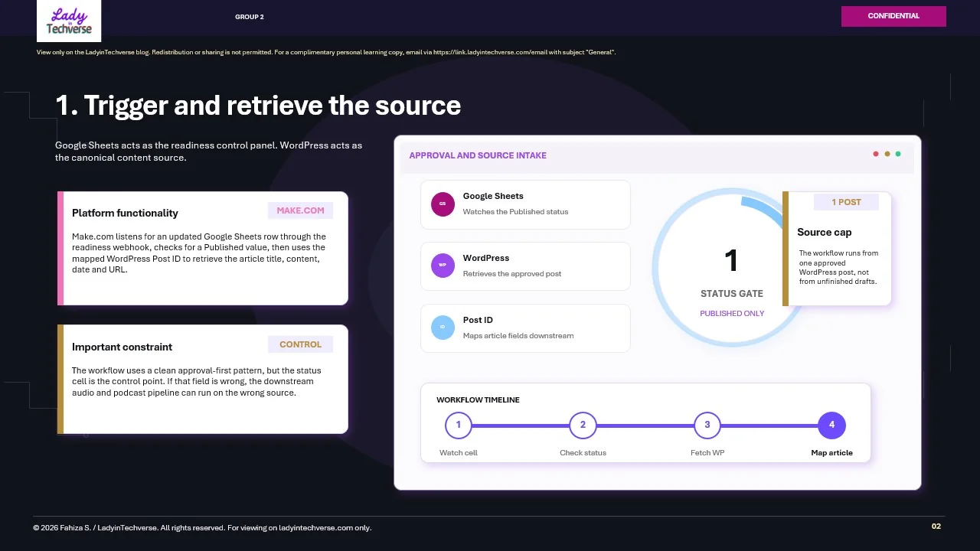Click the Google Sheets card title
This screenshot has width=980, height=551.
point(493,196)
